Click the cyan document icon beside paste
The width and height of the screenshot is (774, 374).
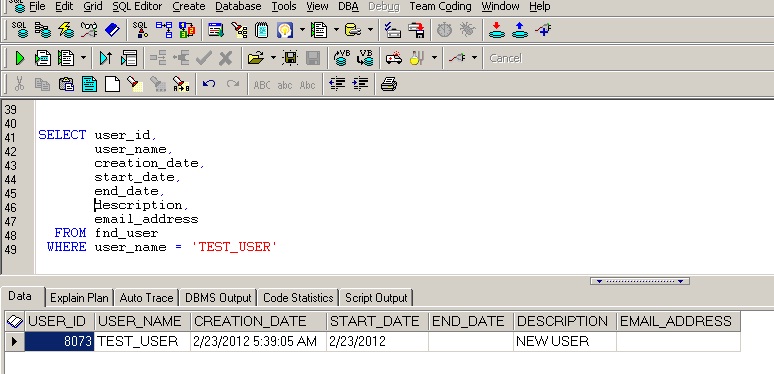89,84
